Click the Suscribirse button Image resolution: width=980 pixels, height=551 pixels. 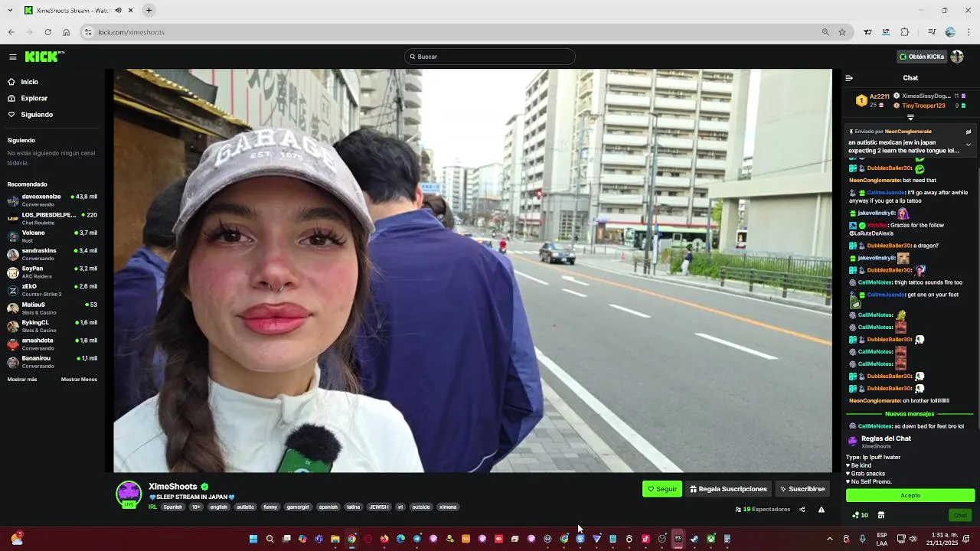[802, 489]
